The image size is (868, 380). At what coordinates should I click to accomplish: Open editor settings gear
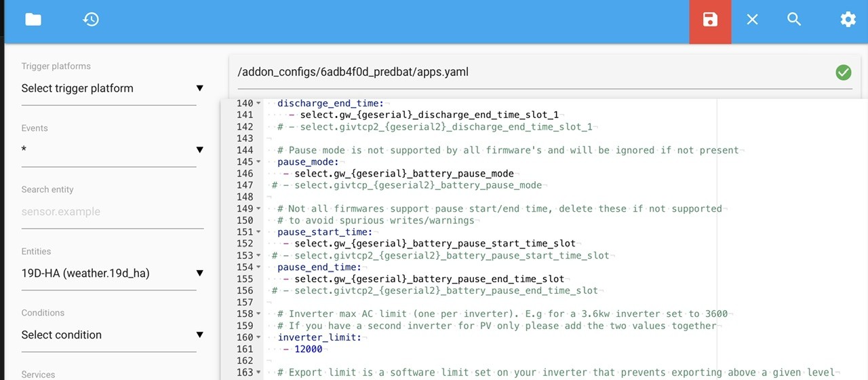pos(848,19)
